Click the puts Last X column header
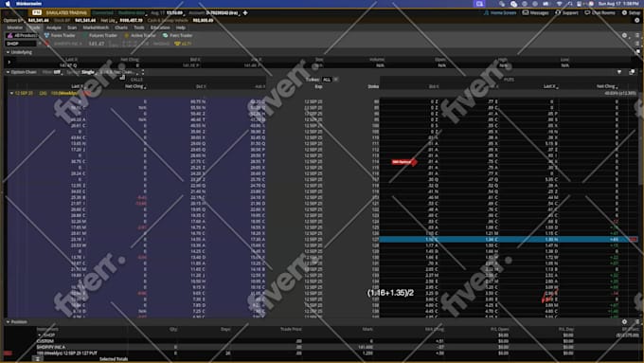 (x=550, y=86)
